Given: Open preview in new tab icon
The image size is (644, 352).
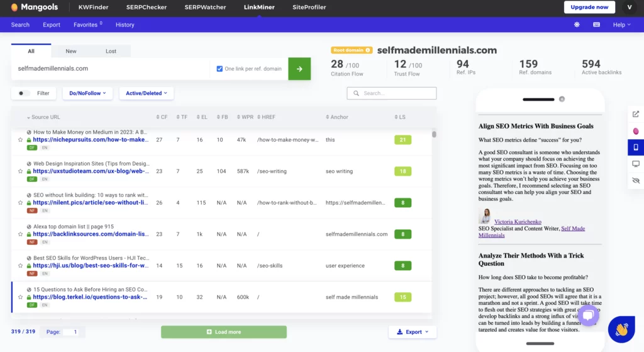Looking at the screenshot, I should point(636,114).
